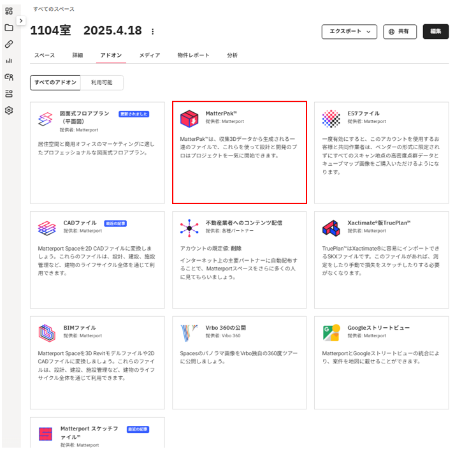Click the Vrbo 360 logo icon
476x454 pixels.
(x=189, y=333)
